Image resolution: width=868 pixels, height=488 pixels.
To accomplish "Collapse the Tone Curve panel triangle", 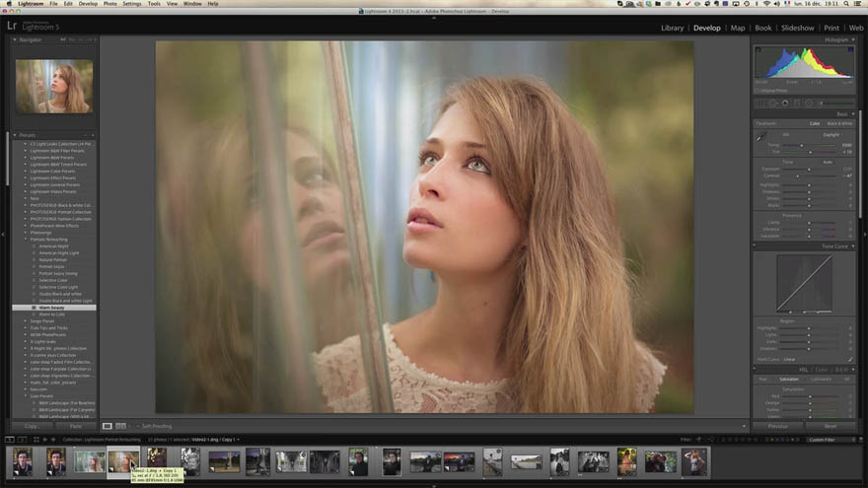I will [x=853, y=246].
